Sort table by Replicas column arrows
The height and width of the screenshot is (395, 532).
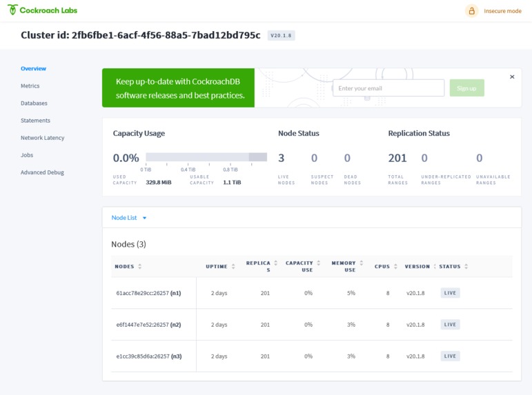point(276,263)
